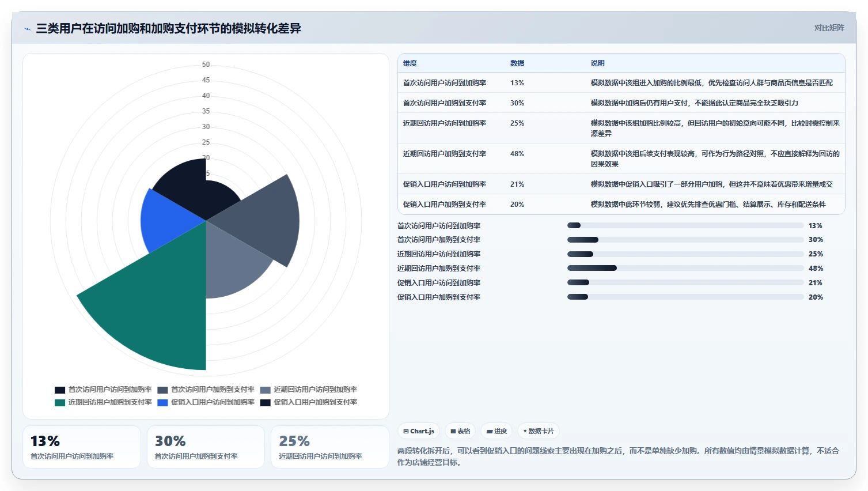Select the 数据卡片 chip
The height and width of the screenshot is (491, 868).
pyautogui.click(x=539, y=431)
